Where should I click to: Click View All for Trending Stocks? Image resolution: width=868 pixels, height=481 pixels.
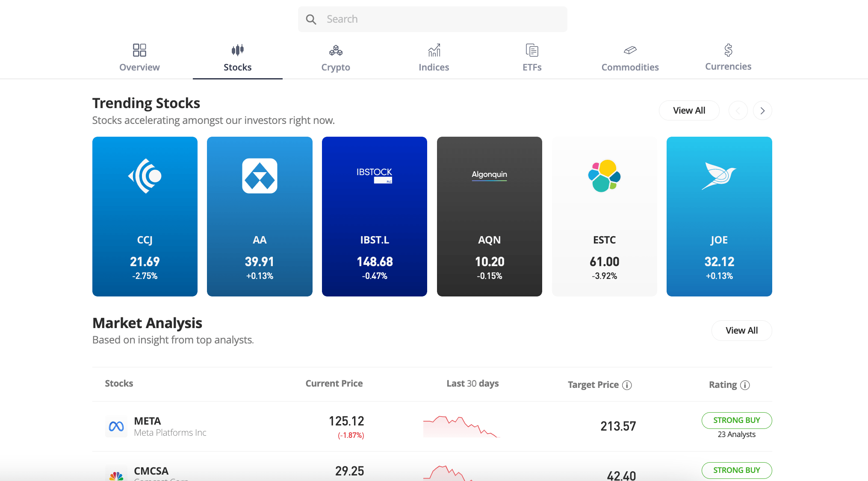point(689,111)
